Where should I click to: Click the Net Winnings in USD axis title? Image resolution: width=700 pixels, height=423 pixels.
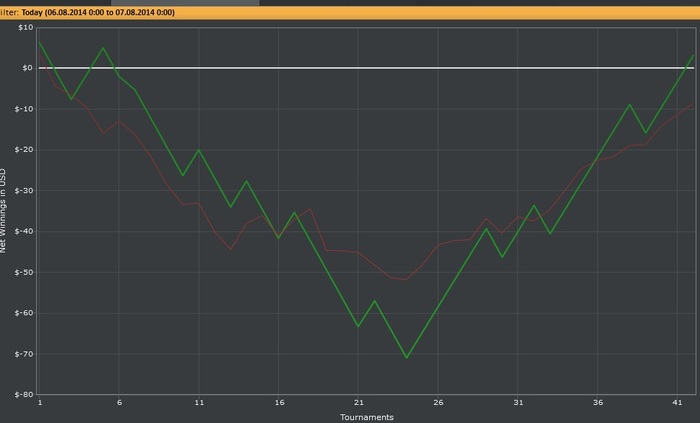pyautogui.click(x=3, y=211)
